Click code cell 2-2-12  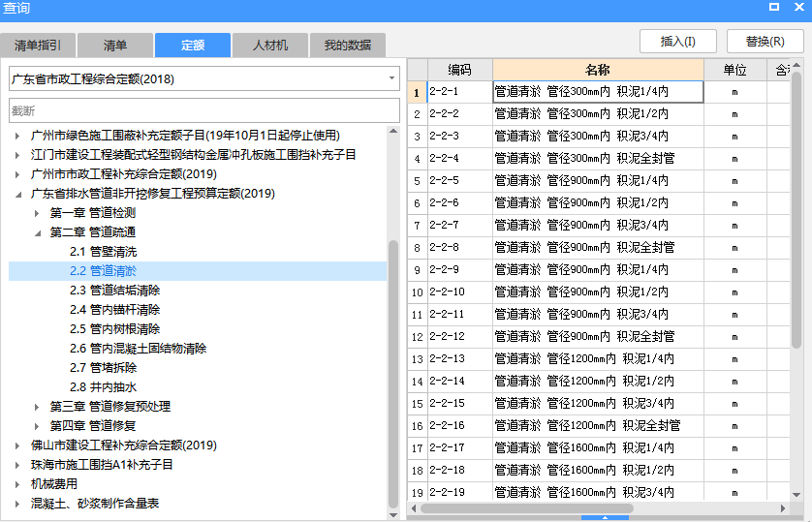(460, 336)
